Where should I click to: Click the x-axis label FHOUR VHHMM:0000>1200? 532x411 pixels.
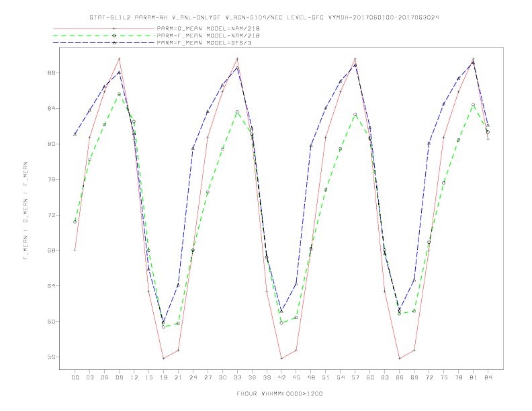279,394
